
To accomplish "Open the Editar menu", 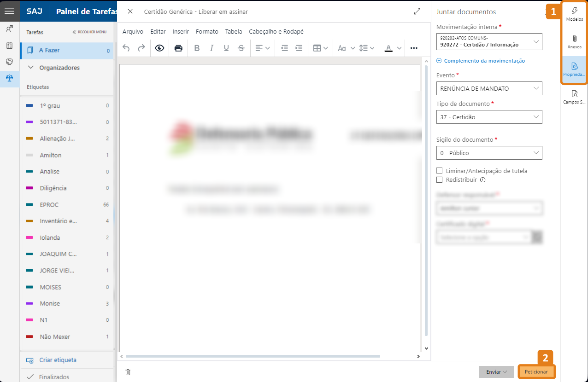I will 158,32.
